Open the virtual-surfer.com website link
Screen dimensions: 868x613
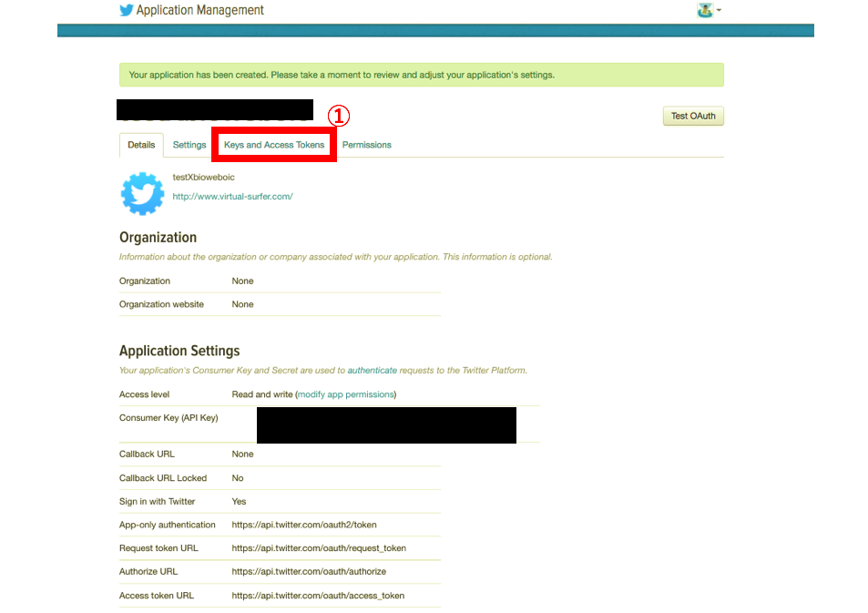point(232,197)
